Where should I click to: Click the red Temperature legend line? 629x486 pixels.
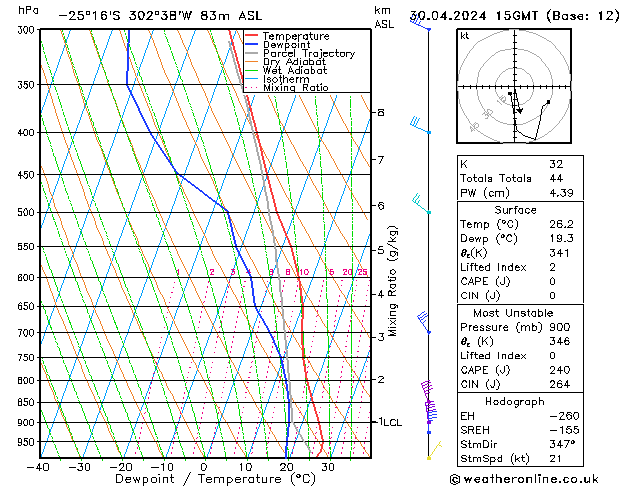click(x=252, y=36)
